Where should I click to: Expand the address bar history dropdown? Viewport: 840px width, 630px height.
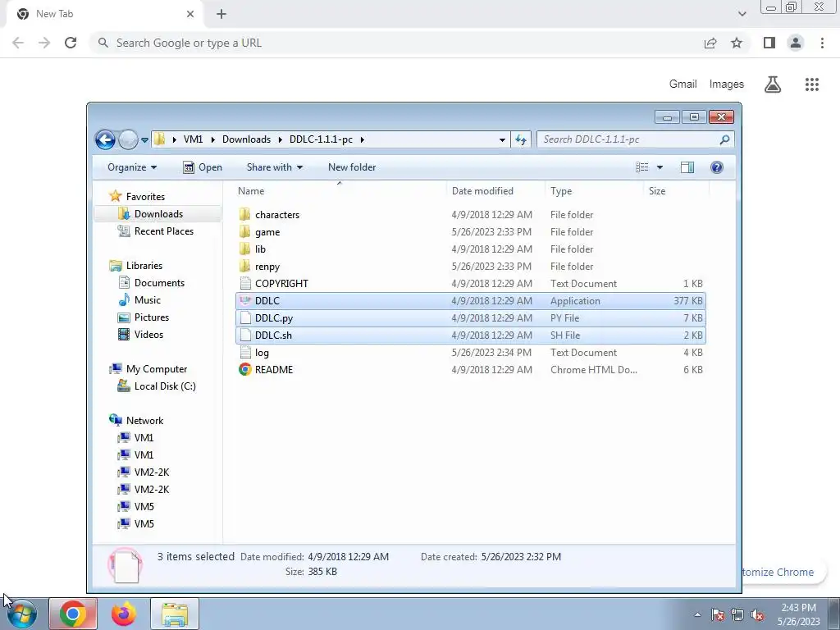[x=502, y=139]
